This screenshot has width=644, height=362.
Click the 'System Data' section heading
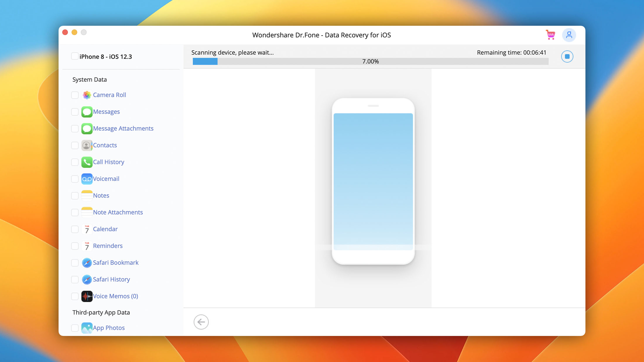pyautogui.click(x=90, y=80)
